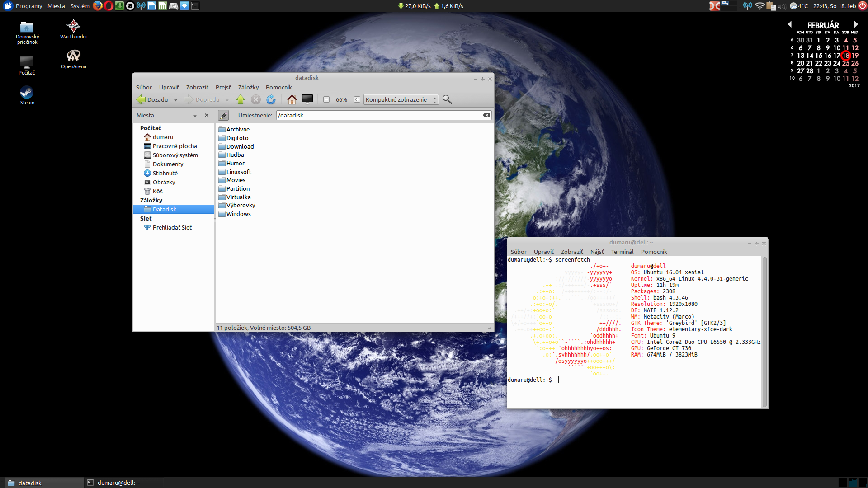Reload the folder with the refresh icon
868x488 pixels.
[271, 99]
